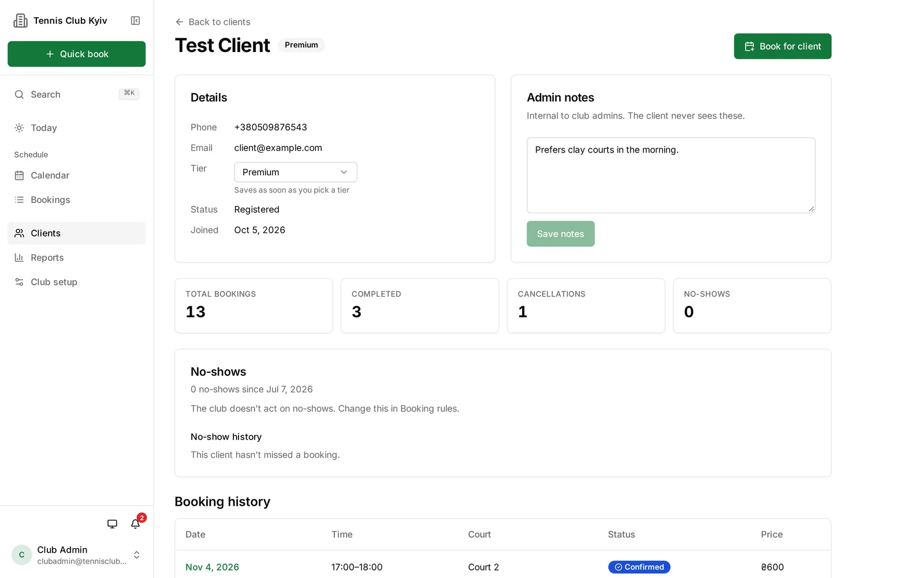Screen dimensions: 924x578
Task: Open the Nov 4, 2026 booking
Action: tap(212, 567)
